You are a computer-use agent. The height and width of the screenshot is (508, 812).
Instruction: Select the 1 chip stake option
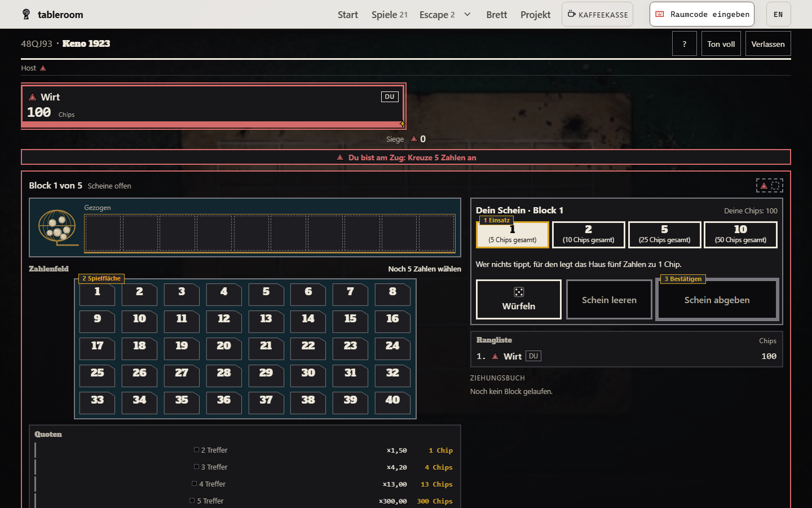click(x=513, y=235)
